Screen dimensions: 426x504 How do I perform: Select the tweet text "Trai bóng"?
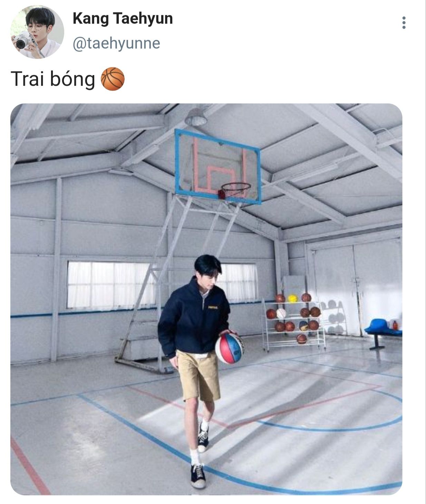pos(53,79)
